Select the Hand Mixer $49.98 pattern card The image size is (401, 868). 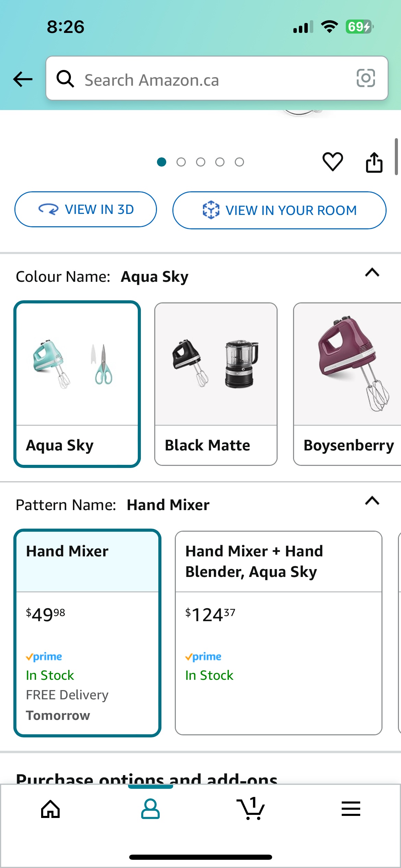(x=87, y=632)
